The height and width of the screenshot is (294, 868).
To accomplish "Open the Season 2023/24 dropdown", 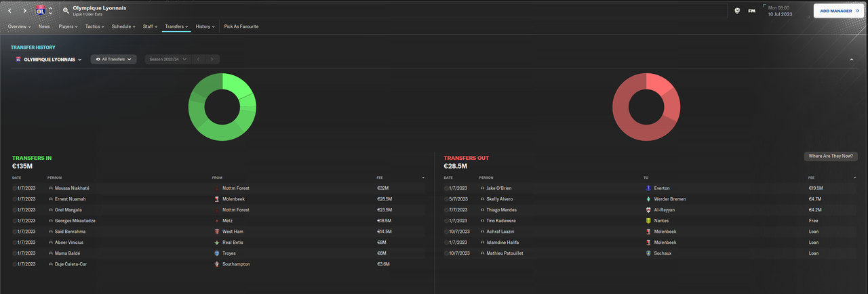I will tap(167, 60).
